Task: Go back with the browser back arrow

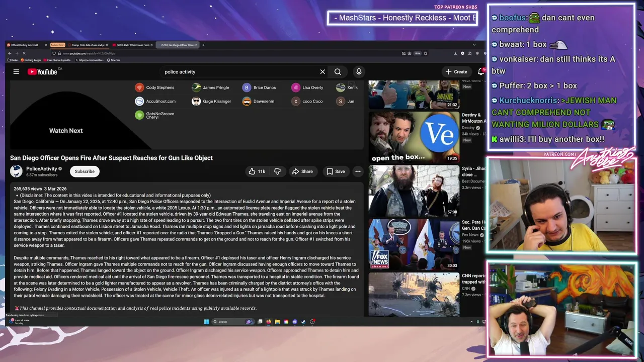Action: 10,53
